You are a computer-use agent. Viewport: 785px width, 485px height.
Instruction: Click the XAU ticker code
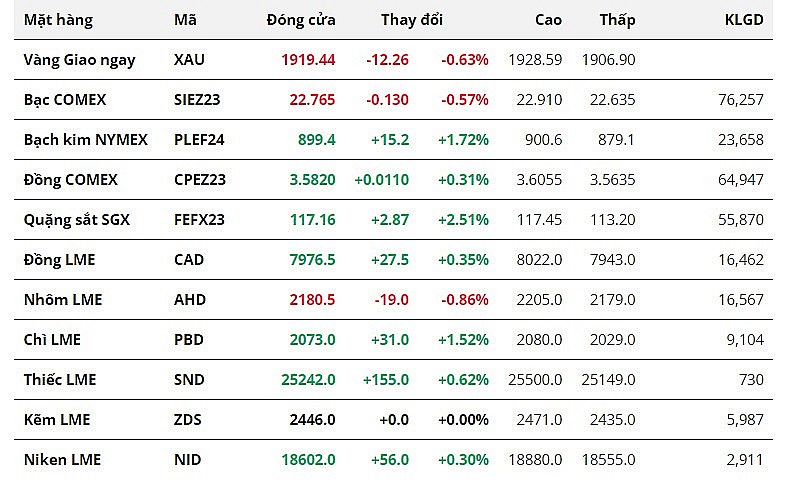click(189, 60)
